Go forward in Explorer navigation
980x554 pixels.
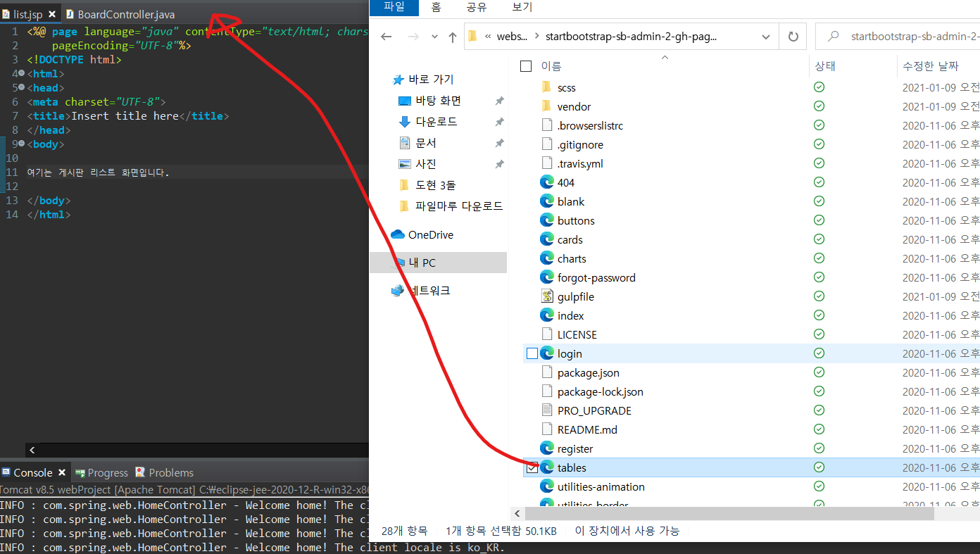(x=414, y=37)
